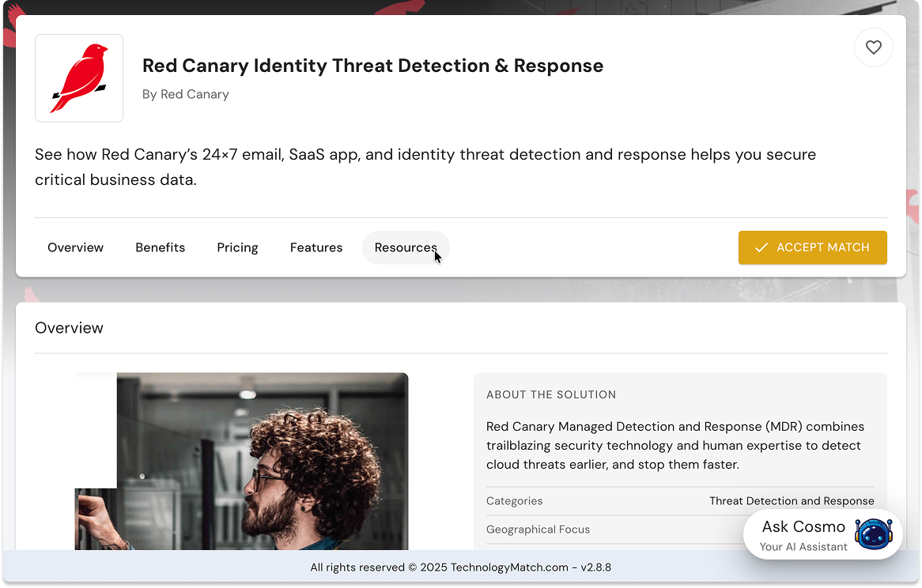Click the 'Categories' row label
922x588 pixels.
pos(515,501)
